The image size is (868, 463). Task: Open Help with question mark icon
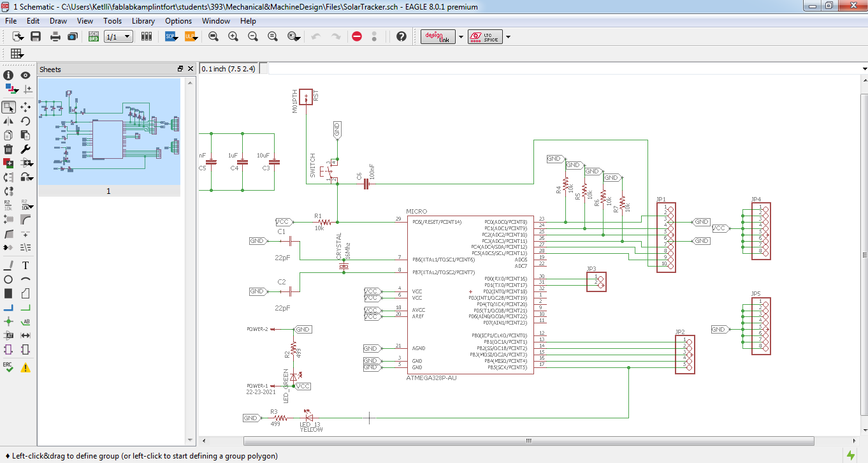tap(401, 36)
